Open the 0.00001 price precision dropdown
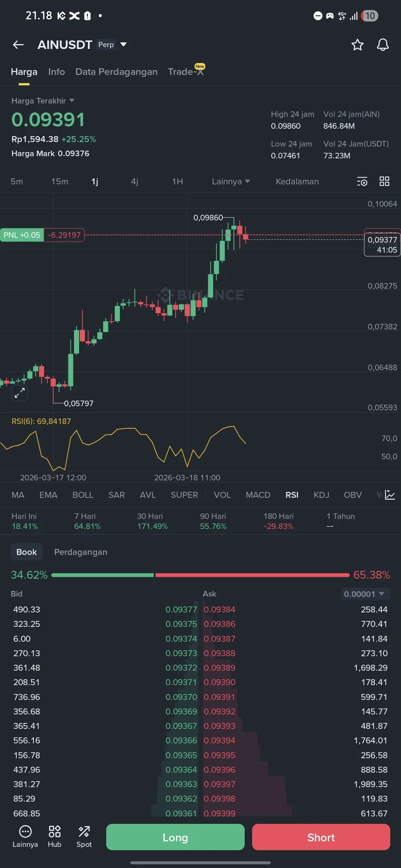The image size is (401, 868). coord(365,594)
